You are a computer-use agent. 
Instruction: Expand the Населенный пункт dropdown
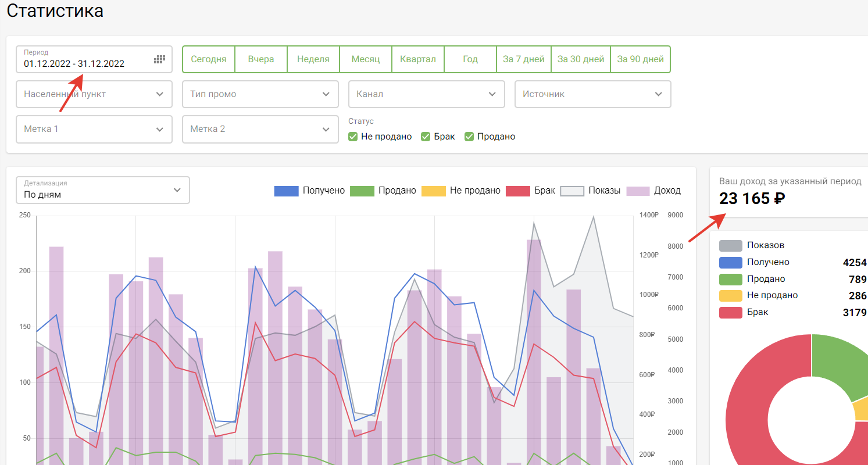pos(94,94)
